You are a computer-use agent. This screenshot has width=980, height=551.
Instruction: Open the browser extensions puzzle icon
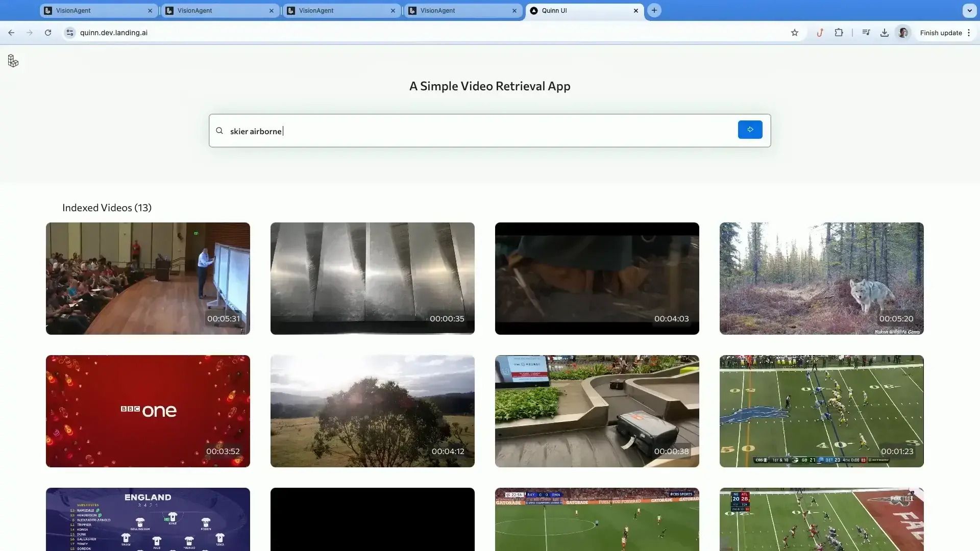point(839,33)
